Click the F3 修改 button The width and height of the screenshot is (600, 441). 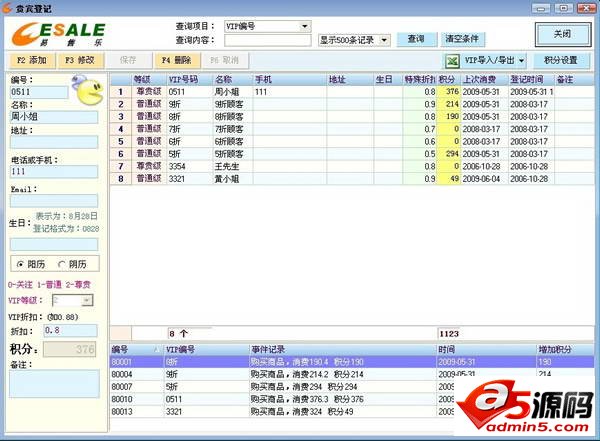(x=80, y=60)
